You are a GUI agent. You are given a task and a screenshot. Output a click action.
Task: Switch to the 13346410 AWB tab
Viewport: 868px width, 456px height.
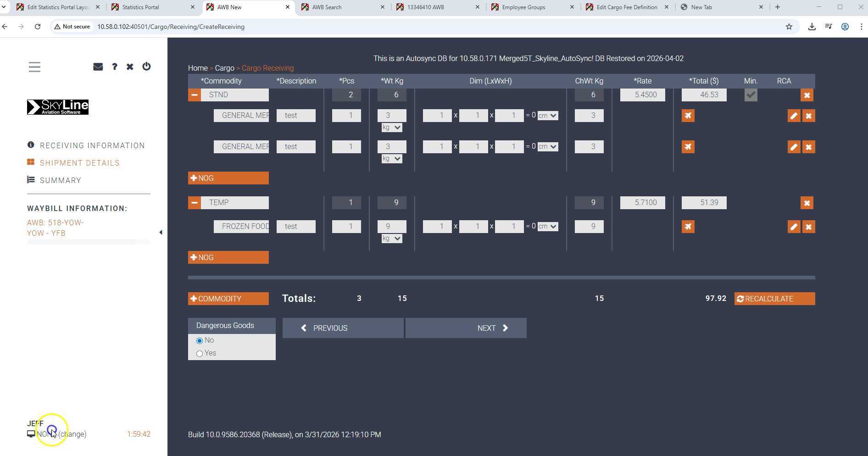438,7
